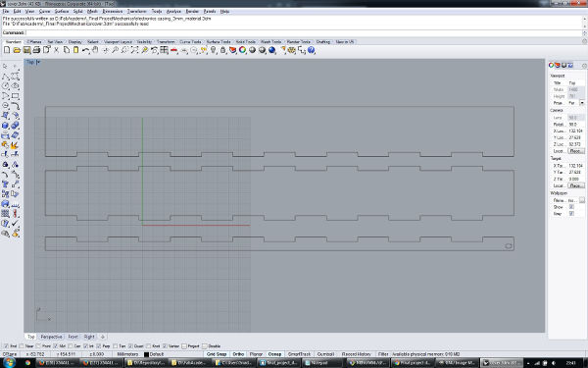Click the Cut scissors icon
588x368 pixels.
pyautogui.click(x=56, y=50)
